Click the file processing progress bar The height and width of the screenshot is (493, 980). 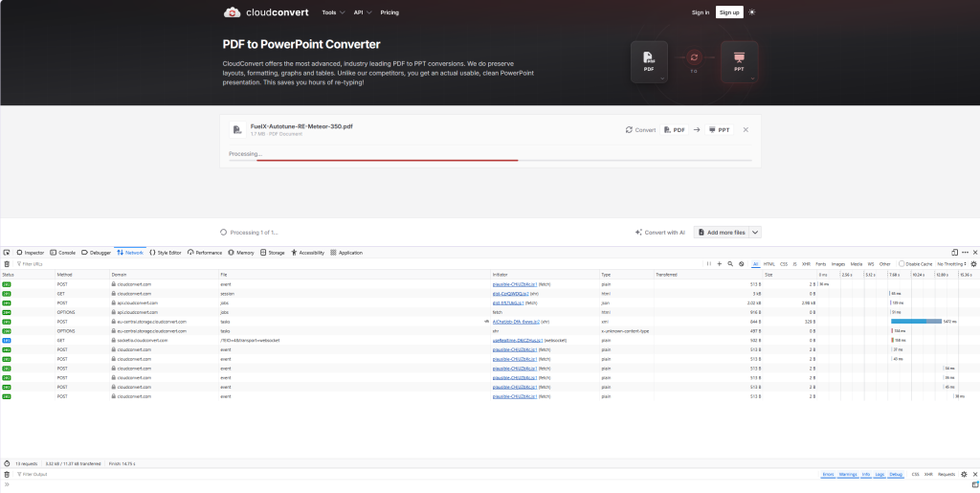click(491, 160)
